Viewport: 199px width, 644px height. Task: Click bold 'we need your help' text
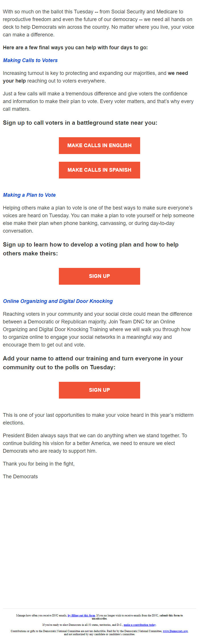(x=95, y=77)
